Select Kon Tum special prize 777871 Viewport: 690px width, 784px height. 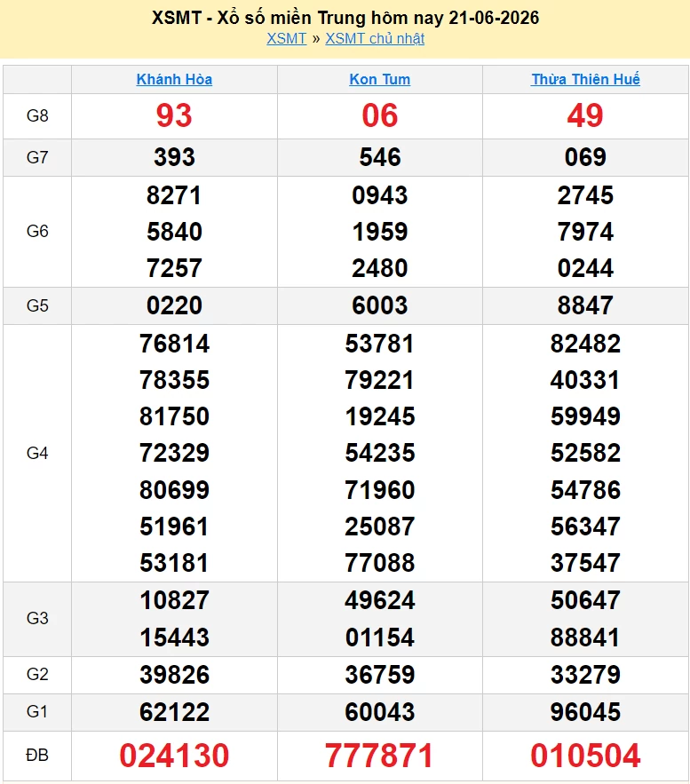[379, 756]
